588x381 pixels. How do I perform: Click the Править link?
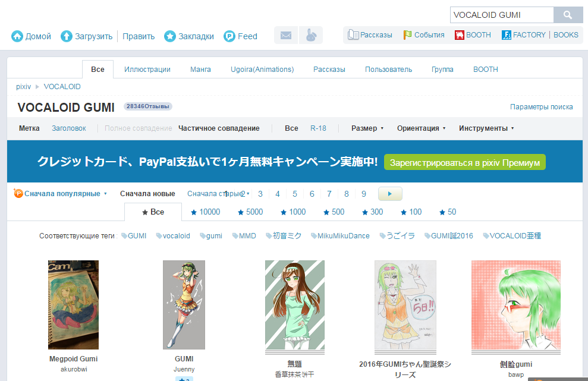(139, 36)
